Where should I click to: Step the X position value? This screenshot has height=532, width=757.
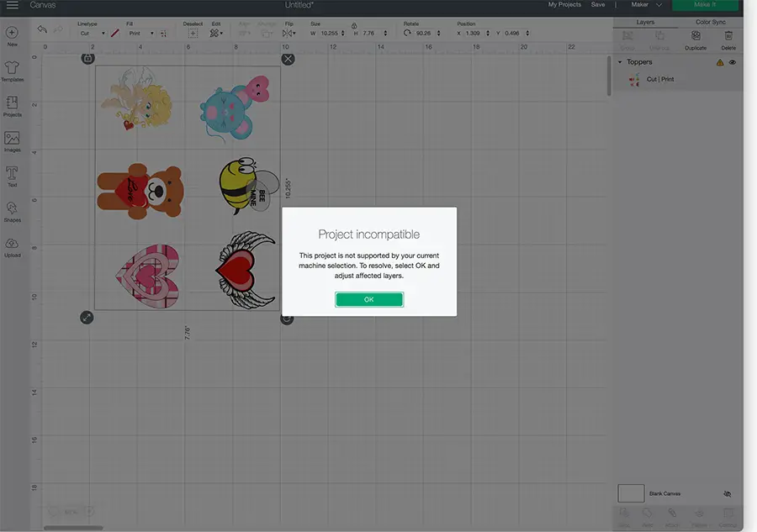(488, 34)
